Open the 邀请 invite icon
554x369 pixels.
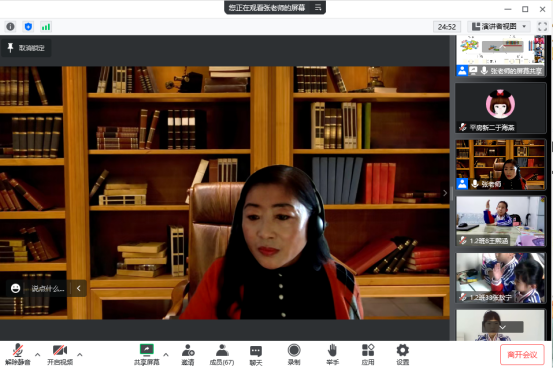click(x=188, y=355)
